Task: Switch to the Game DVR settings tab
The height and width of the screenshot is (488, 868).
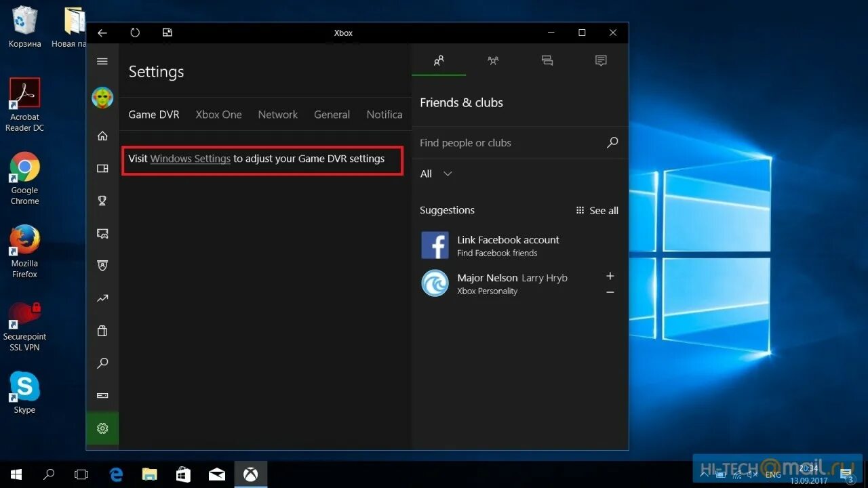Action: coord(154,115)
